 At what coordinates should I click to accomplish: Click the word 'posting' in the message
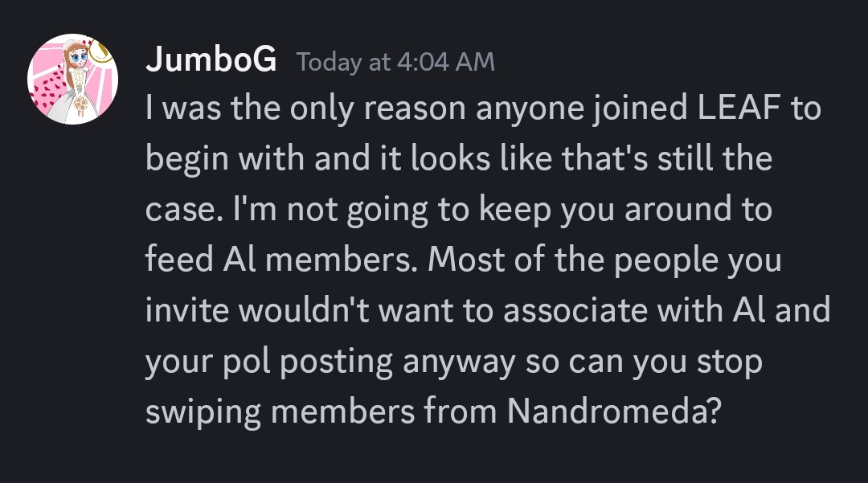(336, 362)
